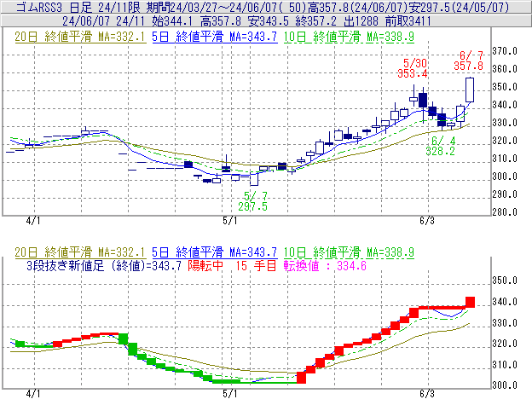The width and height of the screenshot is (532, 405).
Task: Click the topmost red block in the lower chart
Action: point(470,302)
